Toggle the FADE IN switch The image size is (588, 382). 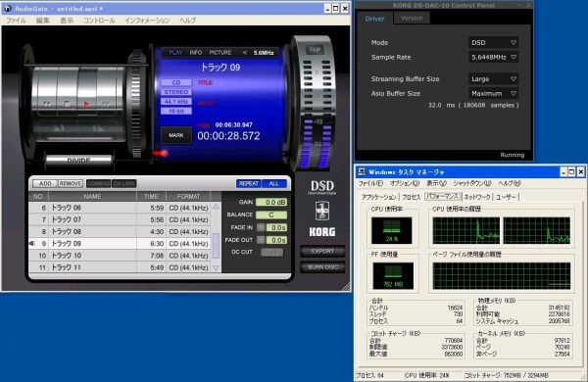click(x=261, y=227)
